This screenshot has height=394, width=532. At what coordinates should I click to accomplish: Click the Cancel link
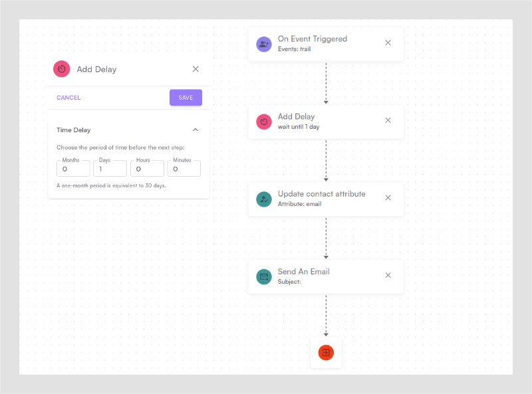(68, 98)
